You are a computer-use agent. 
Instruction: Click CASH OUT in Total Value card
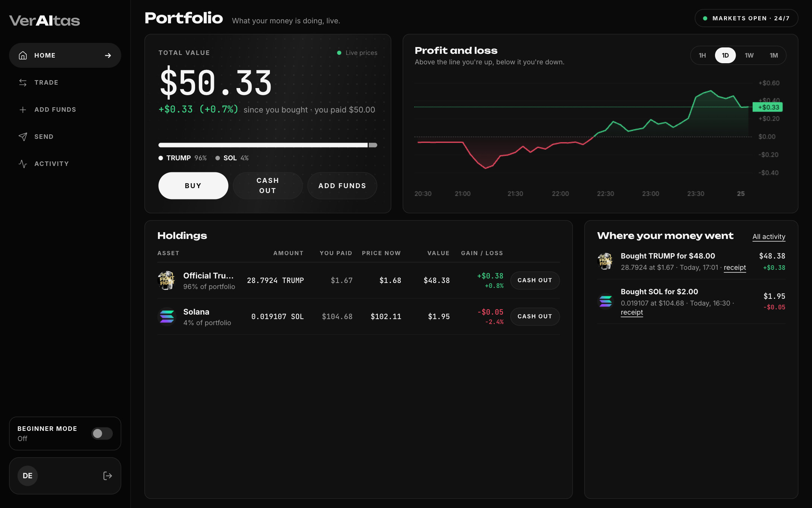point(268,186)
